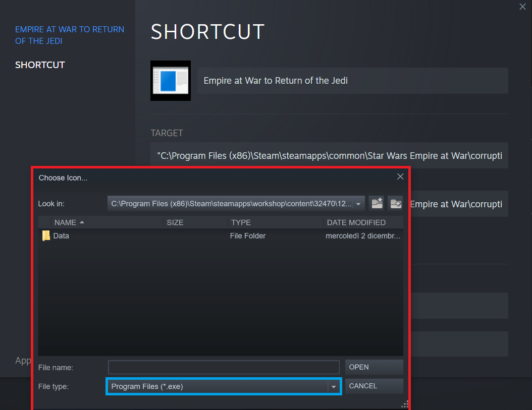
Task: Click the TARGET path field
Action: point(329,155)
